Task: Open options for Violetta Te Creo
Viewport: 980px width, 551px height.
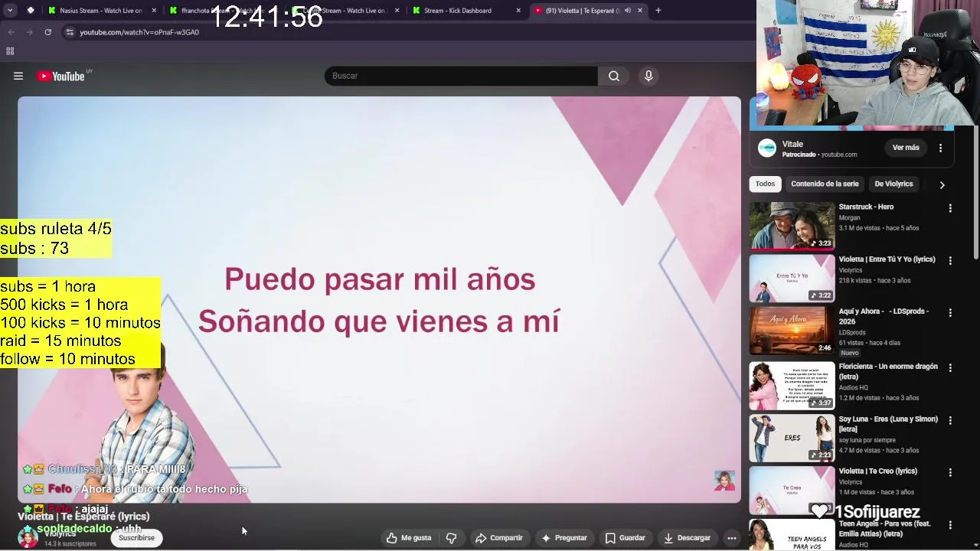Action: coord(950,473)
